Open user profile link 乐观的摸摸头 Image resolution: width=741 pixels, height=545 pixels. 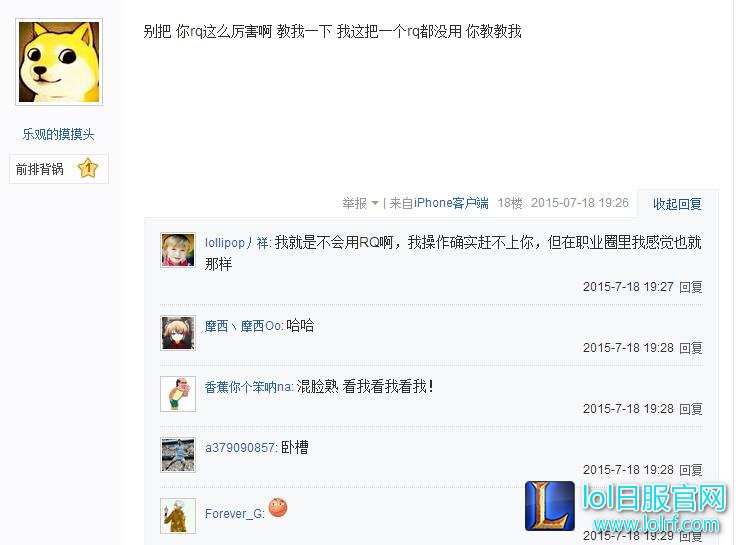[59, 134]
